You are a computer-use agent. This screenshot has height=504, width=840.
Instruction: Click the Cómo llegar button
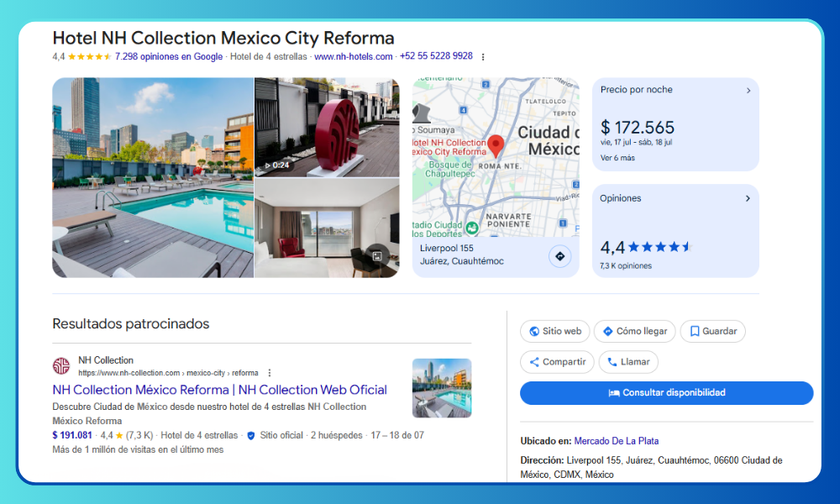coord(635,331)
